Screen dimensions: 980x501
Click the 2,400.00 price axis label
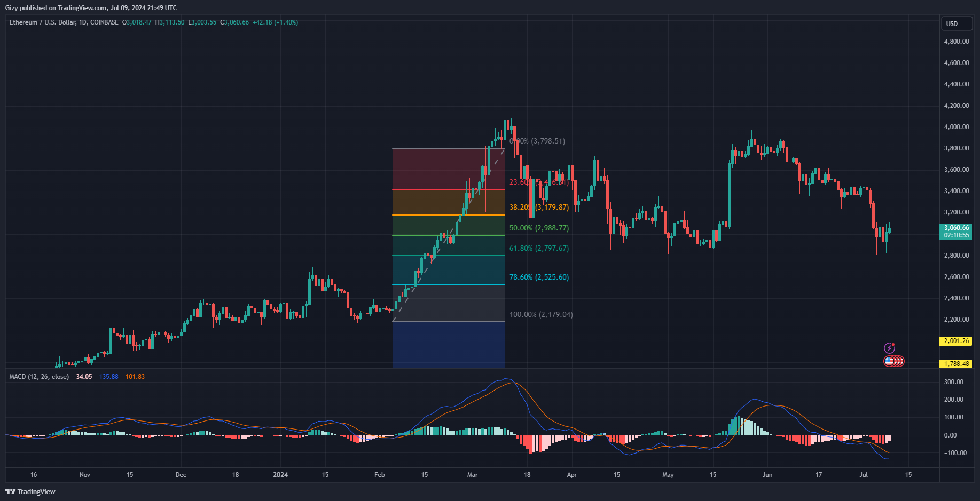point(957,298)
